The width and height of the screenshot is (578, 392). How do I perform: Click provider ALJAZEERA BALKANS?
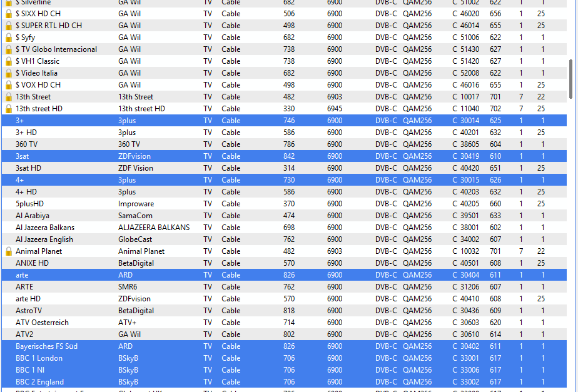coord(154,228)
